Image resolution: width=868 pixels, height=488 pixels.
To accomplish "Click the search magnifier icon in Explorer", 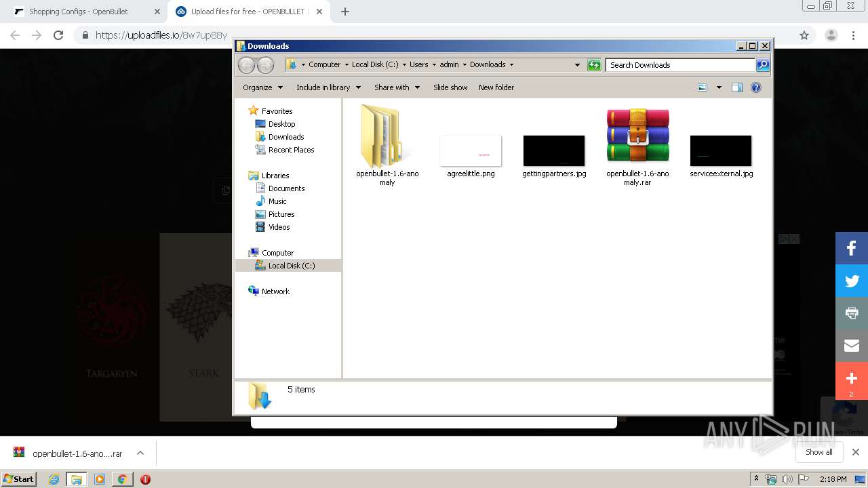I will coord(763,65).
